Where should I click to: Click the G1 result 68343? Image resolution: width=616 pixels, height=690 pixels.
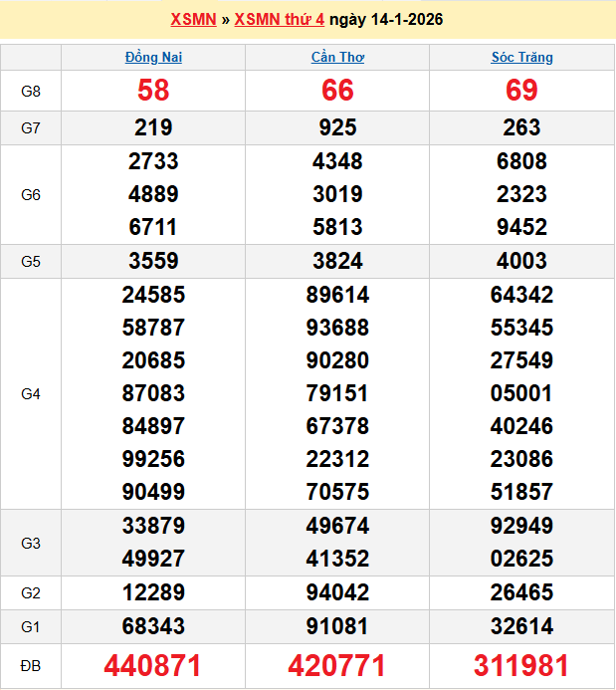click(153, 626)
